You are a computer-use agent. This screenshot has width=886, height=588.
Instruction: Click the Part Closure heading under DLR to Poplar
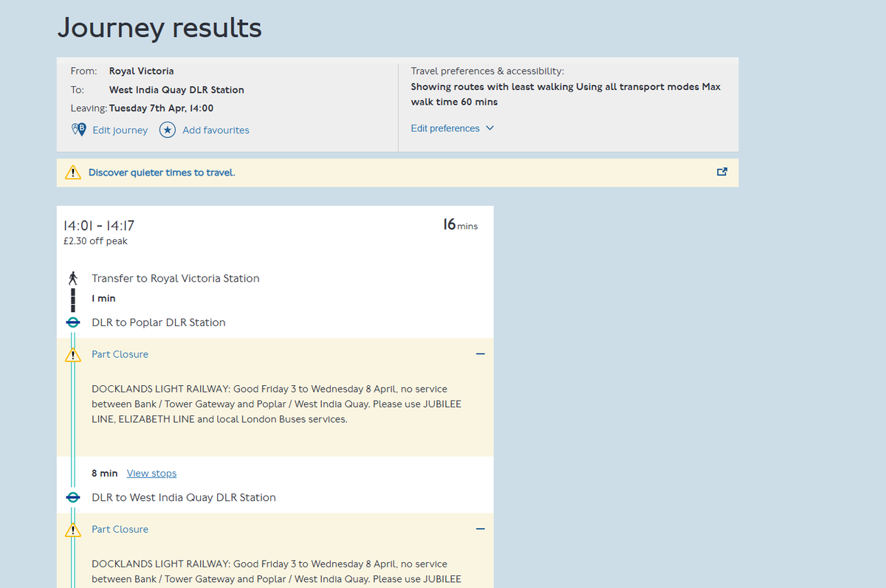120,354
